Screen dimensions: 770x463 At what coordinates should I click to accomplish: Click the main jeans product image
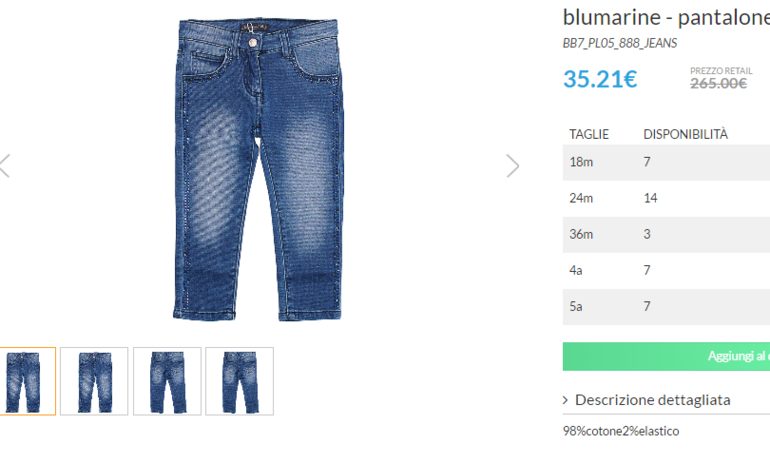click(258, 170)
